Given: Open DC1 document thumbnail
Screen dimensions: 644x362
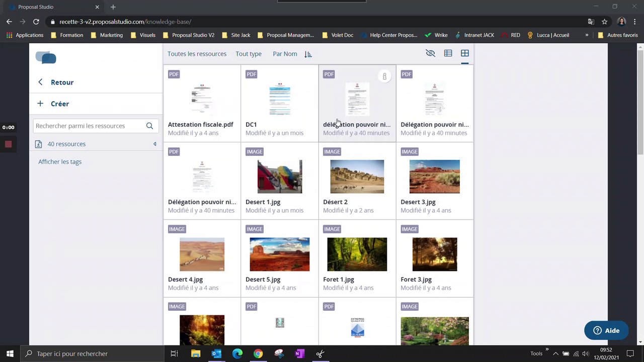Looking at the screenshot, I should [x=279, y=100].
